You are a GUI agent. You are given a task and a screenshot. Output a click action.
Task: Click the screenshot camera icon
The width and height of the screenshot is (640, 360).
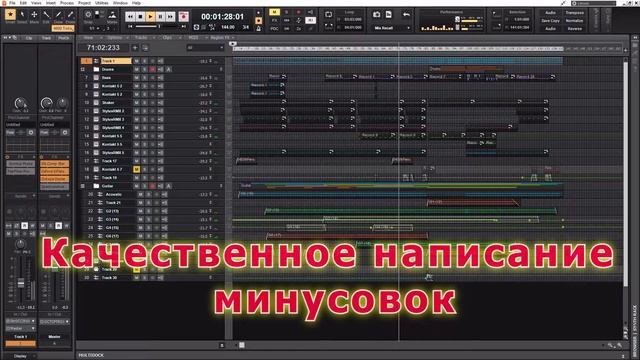pos(377,15)
